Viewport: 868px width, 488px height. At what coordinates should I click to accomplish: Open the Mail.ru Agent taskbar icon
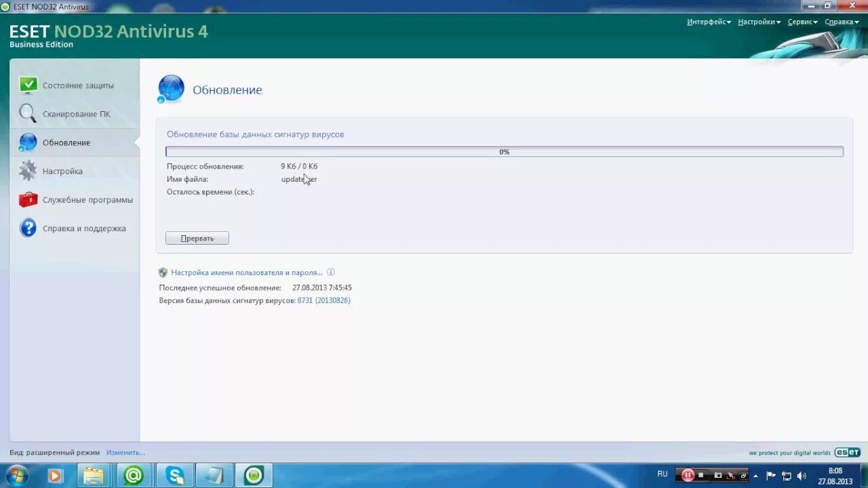pyautogui.click(x=134, y=476)
